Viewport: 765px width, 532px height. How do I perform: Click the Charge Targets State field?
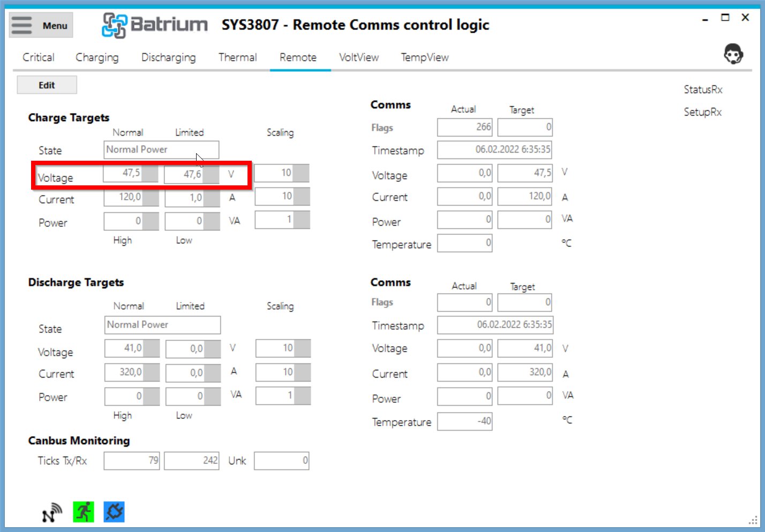[161, 149]
